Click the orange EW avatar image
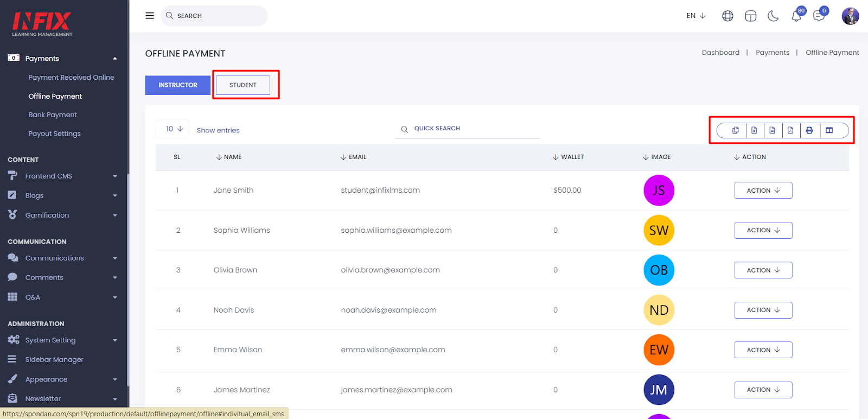Viewport: 868px width, 419px height. (x=659, y=350)
